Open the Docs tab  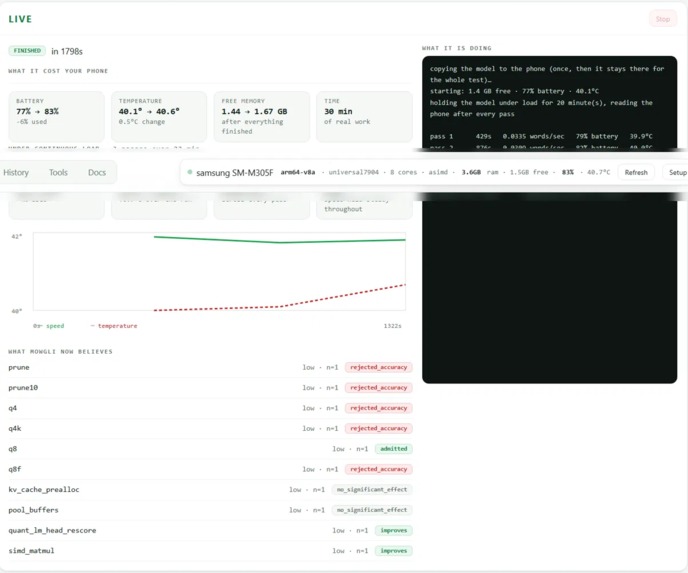pyautogui.click(x=97, y=172)
